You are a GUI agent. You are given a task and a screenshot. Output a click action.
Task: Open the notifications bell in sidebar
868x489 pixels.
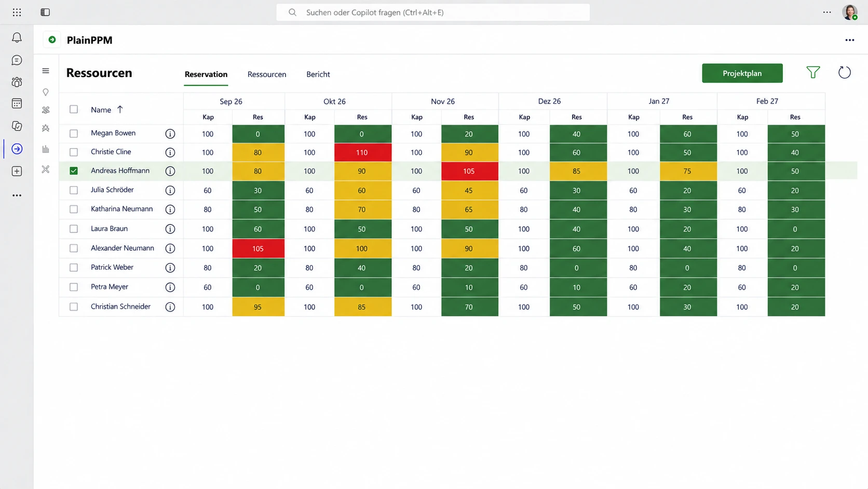[x=17, y=37]
